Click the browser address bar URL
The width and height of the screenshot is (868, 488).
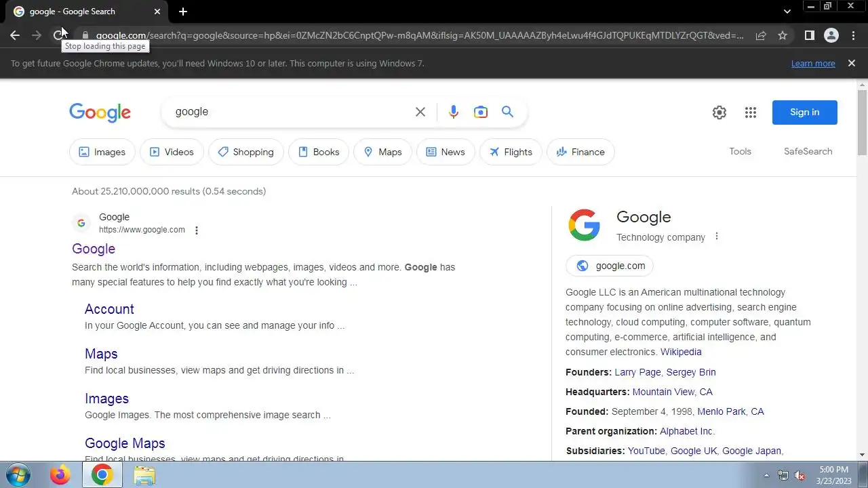point(419,35)
